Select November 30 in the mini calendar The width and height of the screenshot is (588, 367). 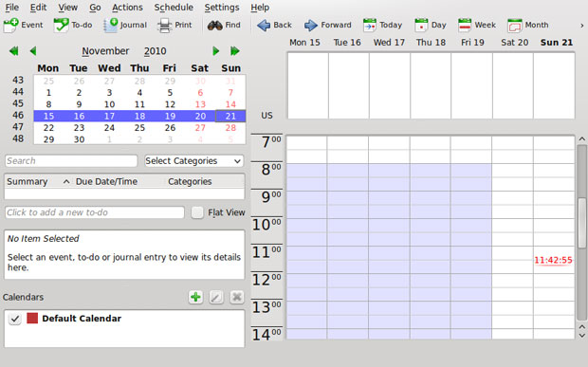79,139
